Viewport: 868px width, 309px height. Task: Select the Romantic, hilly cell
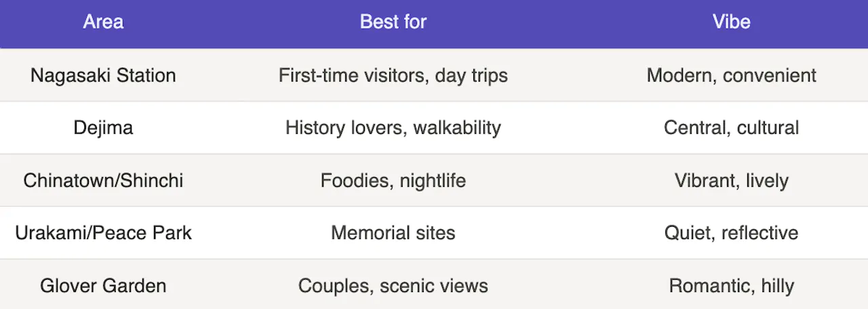pos(731,286)
